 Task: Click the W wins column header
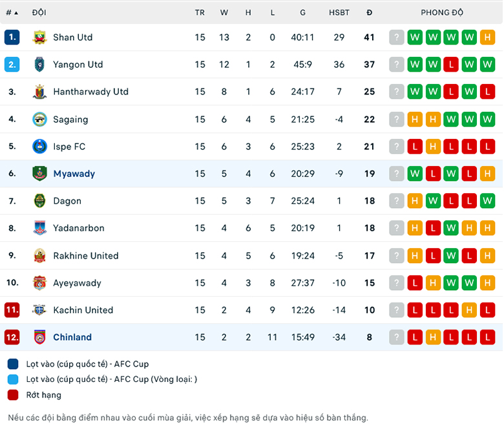pyautogui.click(x=224, y=12)
